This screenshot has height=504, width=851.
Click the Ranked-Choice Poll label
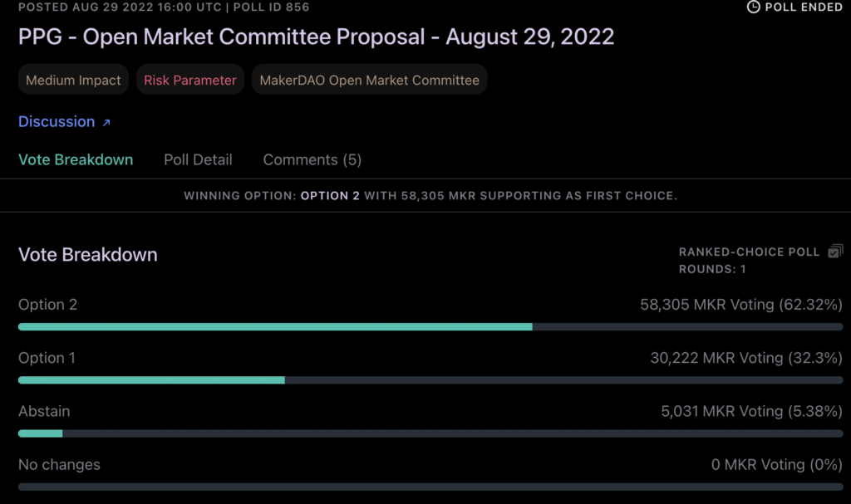pos(749,252)
